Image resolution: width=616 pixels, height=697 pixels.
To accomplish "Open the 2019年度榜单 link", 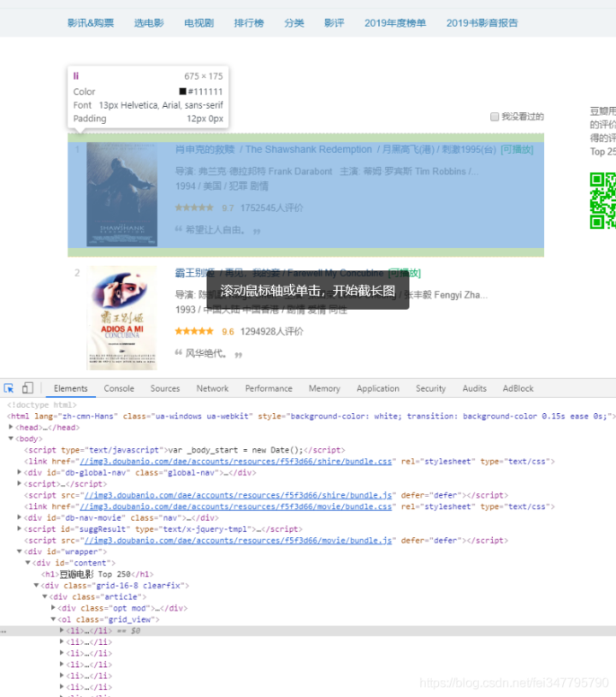I will point(395,23).
